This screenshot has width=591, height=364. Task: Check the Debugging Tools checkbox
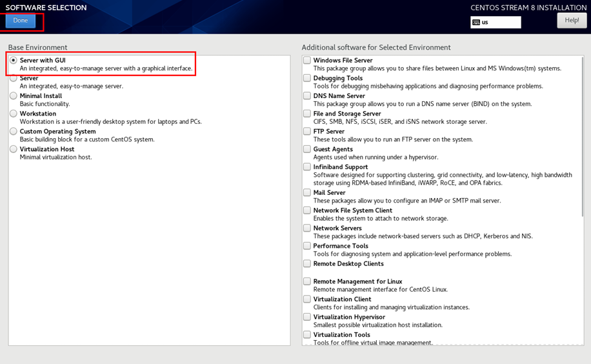(307, 77)
